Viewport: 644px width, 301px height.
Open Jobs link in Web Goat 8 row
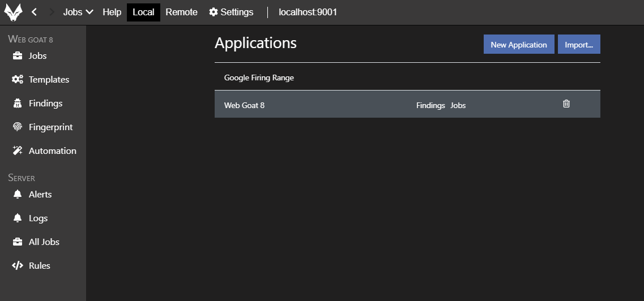458,105
